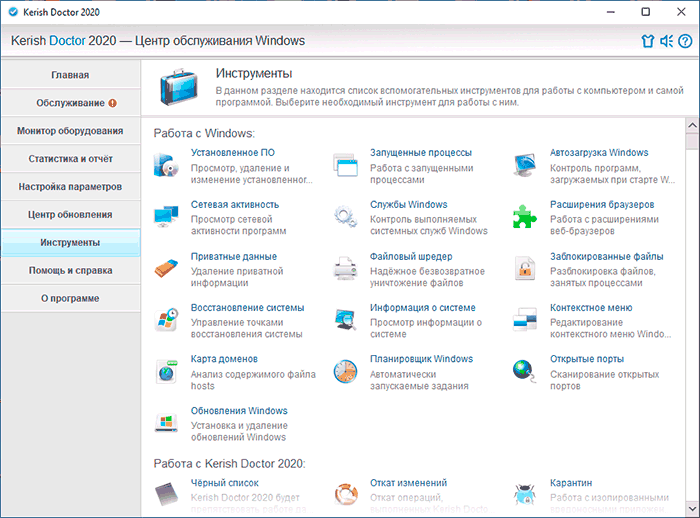
Task: Open the Открытые порты link
Action: [x=587, y=359]
